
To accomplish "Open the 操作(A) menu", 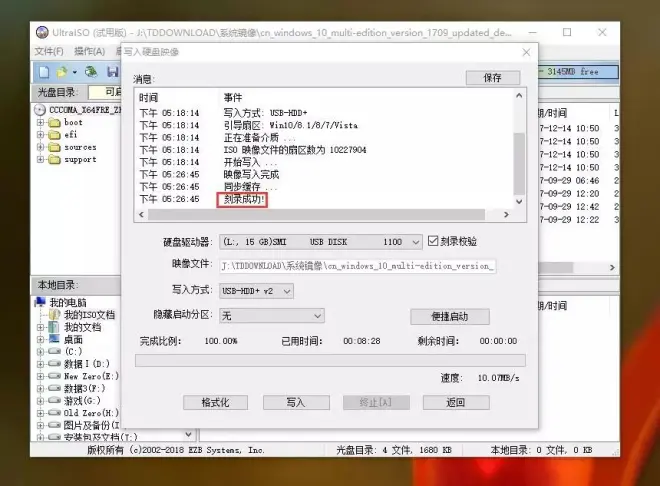I will (x=90, y=51).
